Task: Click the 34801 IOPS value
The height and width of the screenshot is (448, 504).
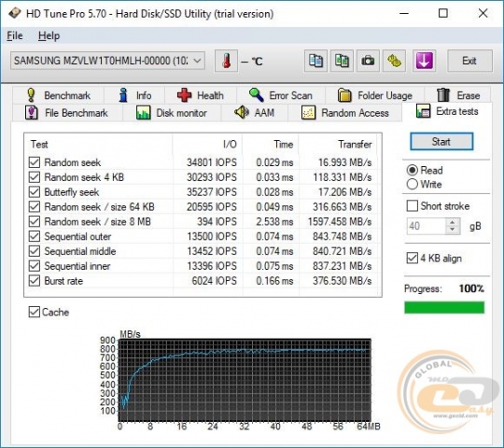Action: tap(212, 162)
